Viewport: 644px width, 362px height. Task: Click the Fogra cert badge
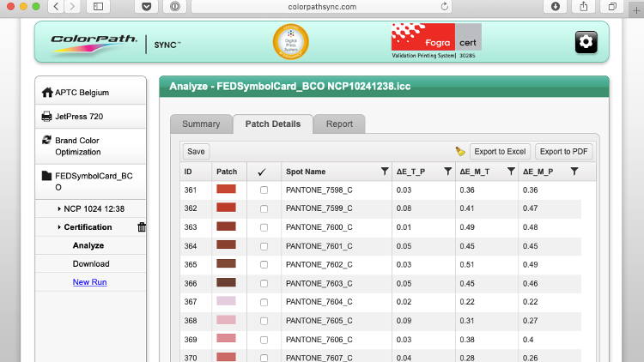click(436, 41)
